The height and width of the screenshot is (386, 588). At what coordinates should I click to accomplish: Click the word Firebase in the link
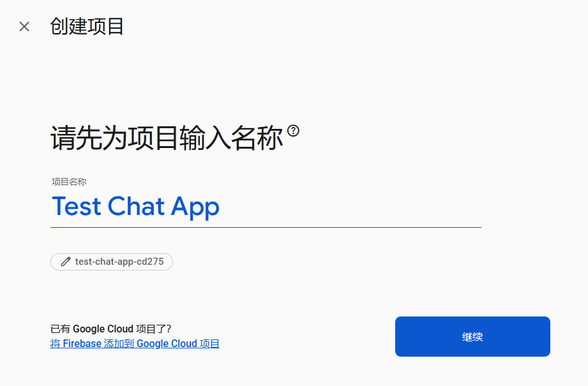[x=82, y=344]
